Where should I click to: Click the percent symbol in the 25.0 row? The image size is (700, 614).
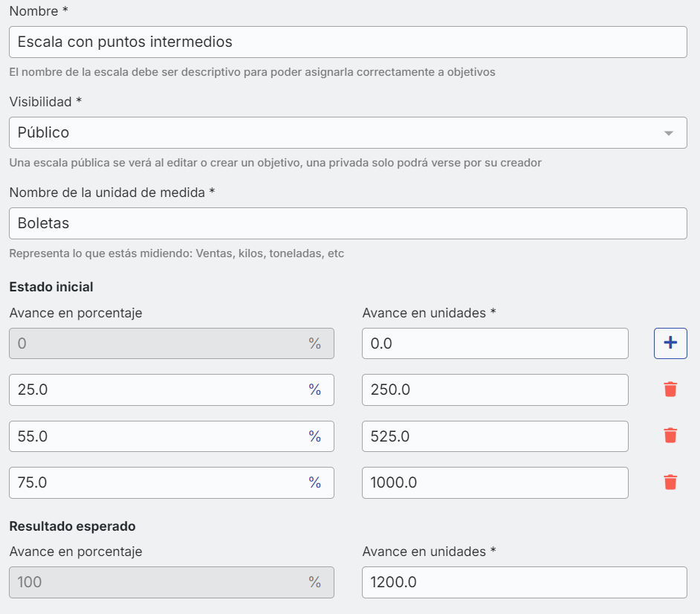315,390
